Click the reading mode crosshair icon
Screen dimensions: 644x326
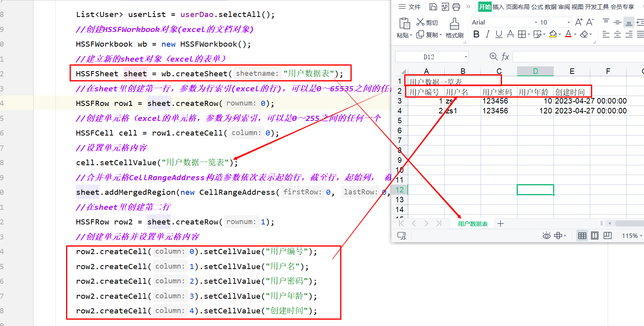[558, 236]
